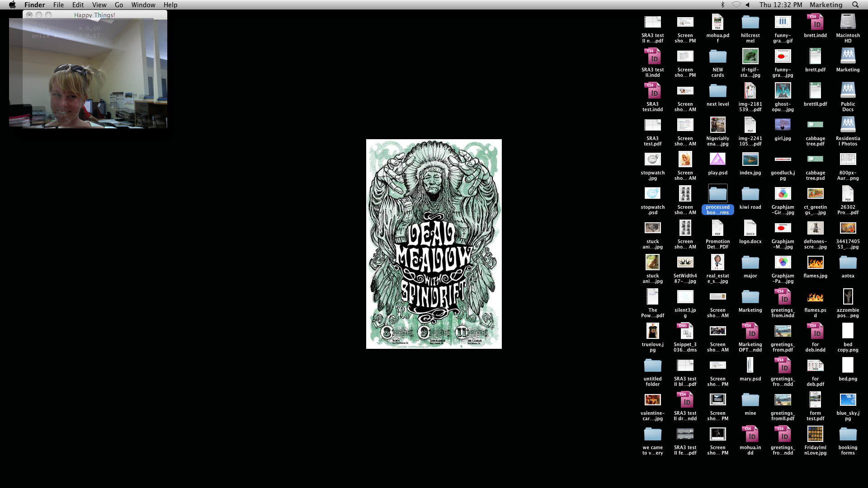Image resolution: width=868 pixels, height=488 pixels.
Task: Open the Marketing user menu
Action: 826,5
